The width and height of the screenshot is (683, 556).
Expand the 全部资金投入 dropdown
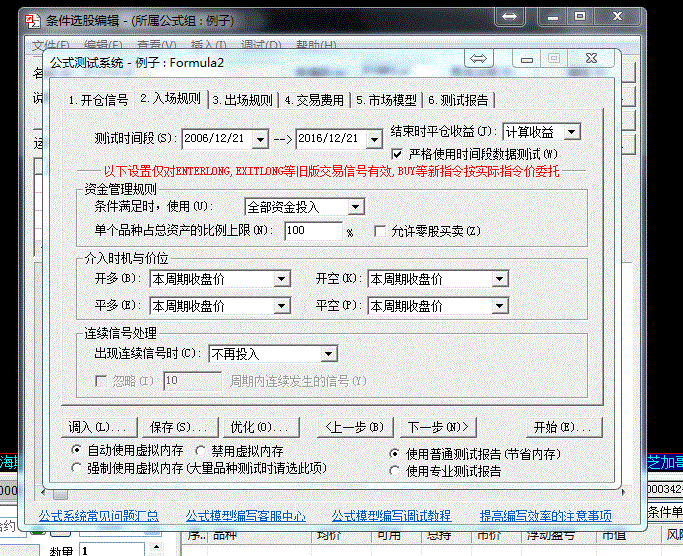pyautogui.click(x=356, y=207)
